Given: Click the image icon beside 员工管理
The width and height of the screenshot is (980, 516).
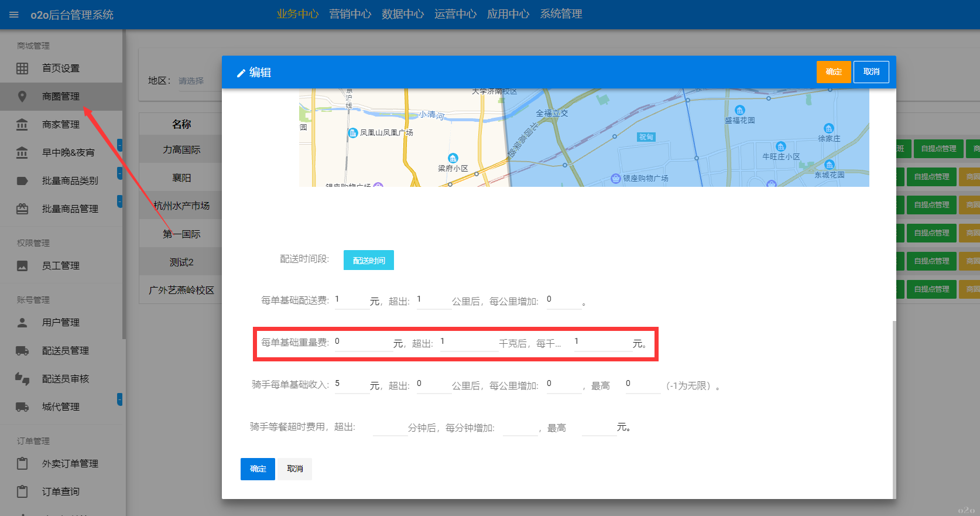Looking at the screenshot, I should click(x=22, y=266).
